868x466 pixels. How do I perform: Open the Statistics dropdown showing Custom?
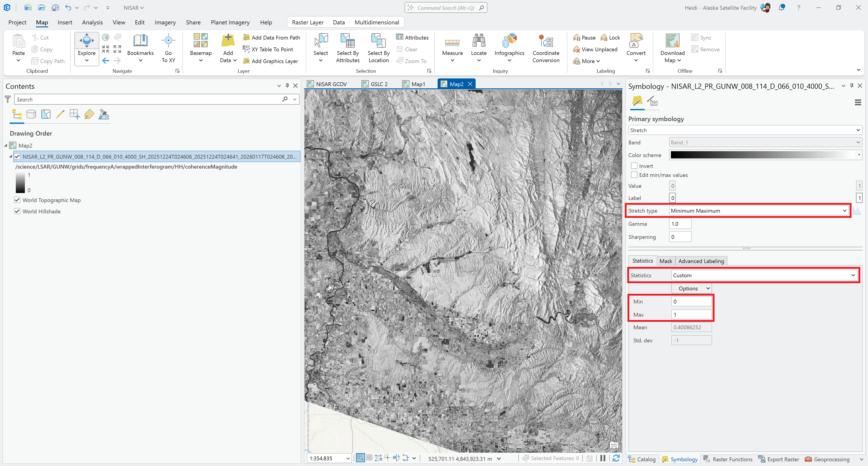pos(763,275)
